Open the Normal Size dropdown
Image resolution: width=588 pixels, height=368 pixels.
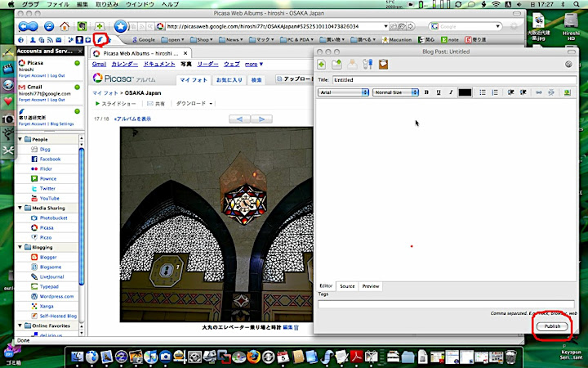[395, 92]
